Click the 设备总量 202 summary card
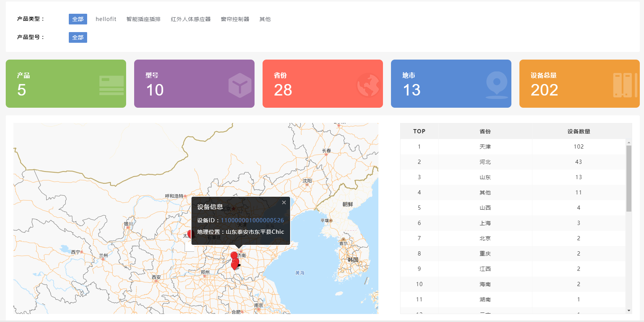 click(x=579, y=84)
